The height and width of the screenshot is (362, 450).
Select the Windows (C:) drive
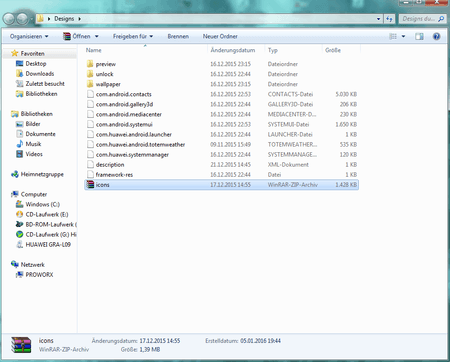pyautogui.click(x=43, y=204)
